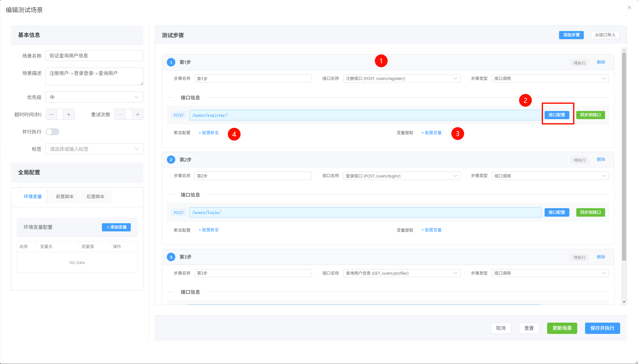The height and width of the screenshot is (364, 638).
Task: Open step 1 interface name dropdown
Action: tap(401, 78)
